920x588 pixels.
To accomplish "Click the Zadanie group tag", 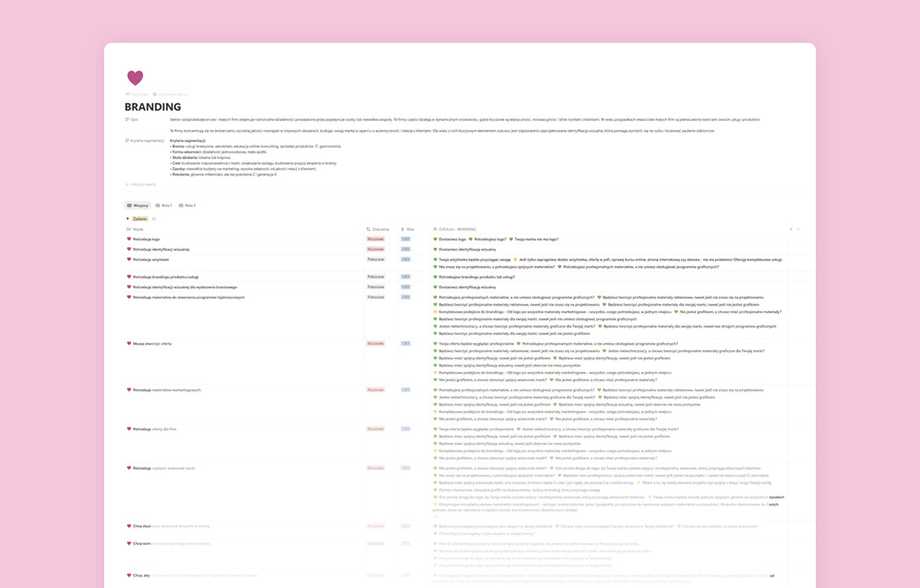I will coord(139,219).
